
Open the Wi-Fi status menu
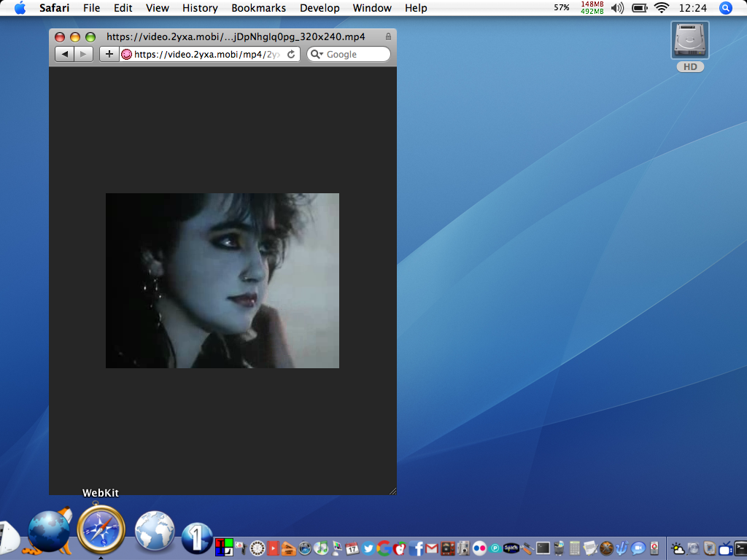point(661,7)
